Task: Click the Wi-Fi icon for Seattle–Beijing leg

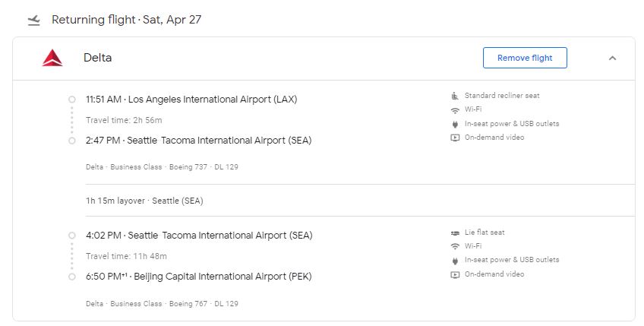Action: pos(455,246)
